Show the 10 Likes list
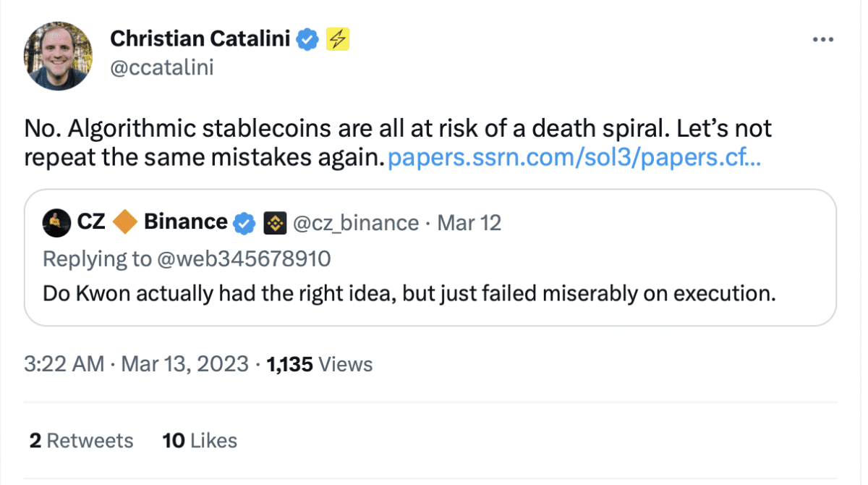868x485 pixels. coord(200,441)
